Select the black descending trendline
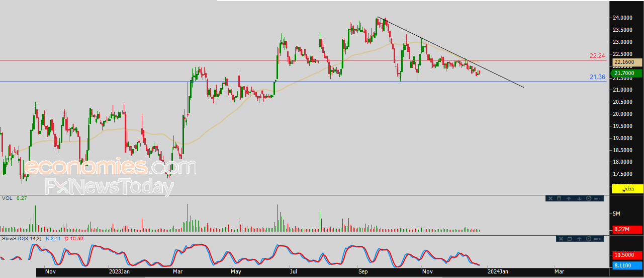This screenshot has height=278, width=644. coord(450,52)
